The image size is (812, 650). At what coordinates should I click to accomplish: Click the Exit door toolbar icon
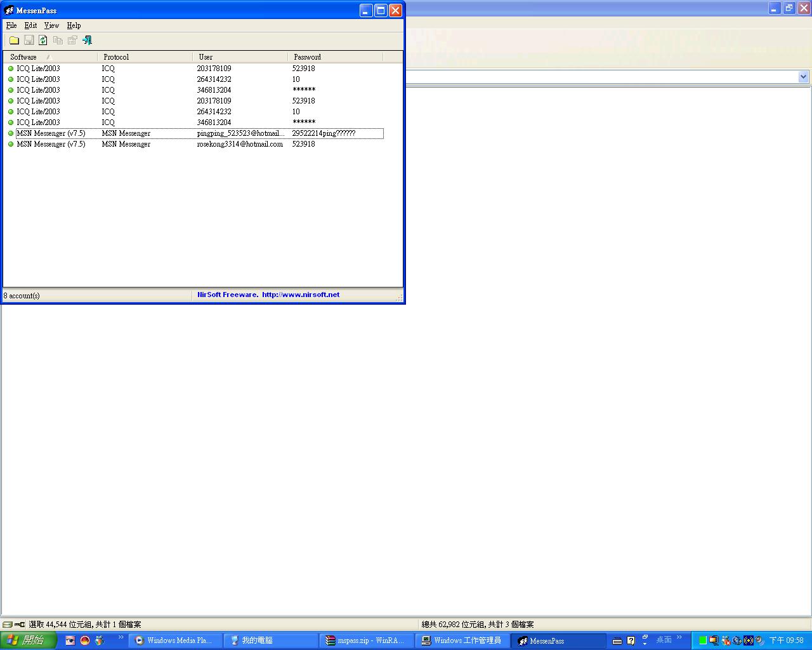(x=87, y=40)
